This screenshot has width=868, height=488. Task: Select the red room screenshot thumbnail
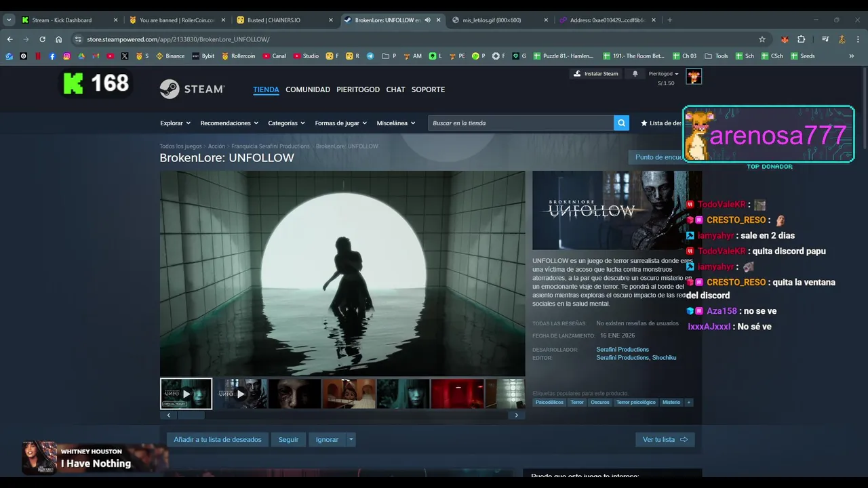[x=458, y=394]
